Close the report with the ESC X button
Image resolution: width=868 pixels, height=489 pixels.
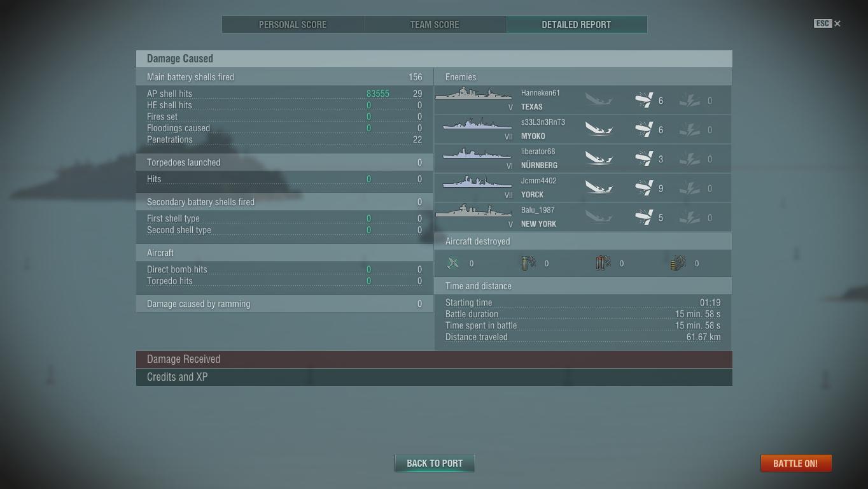827,24
